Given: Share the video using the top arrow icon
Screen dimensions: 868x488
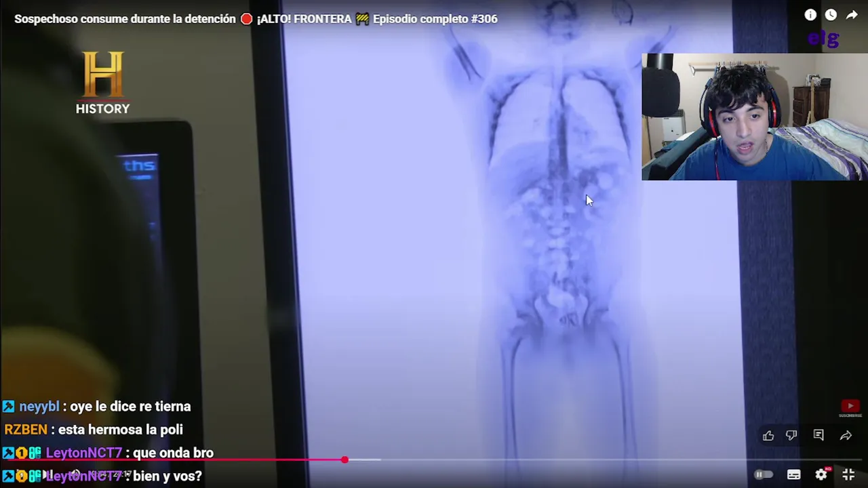Looking at the screenshot, I should 852,15.
